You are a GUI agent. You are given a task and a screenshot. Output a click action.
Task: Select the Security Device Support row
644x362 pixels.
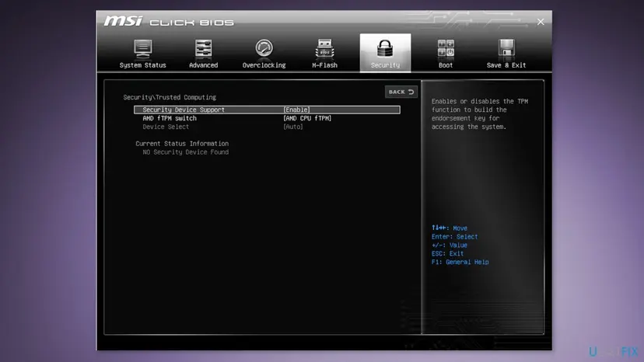tap(267, 110)
